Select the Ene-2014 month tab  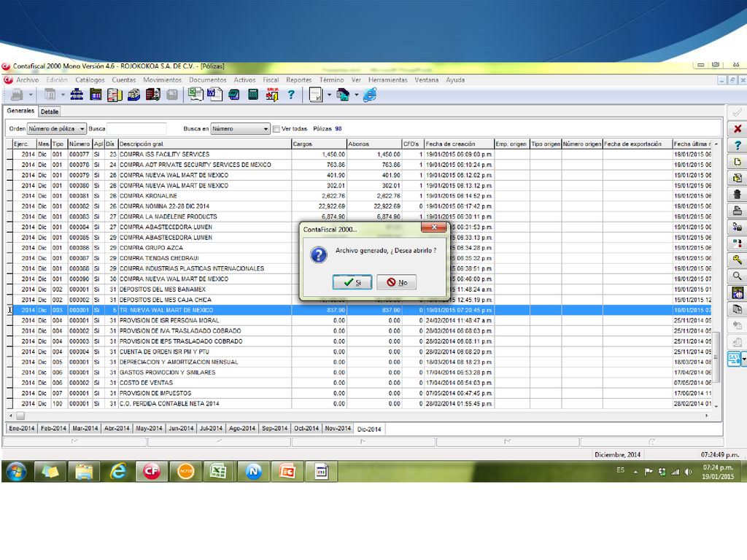(x=21, y=429)
